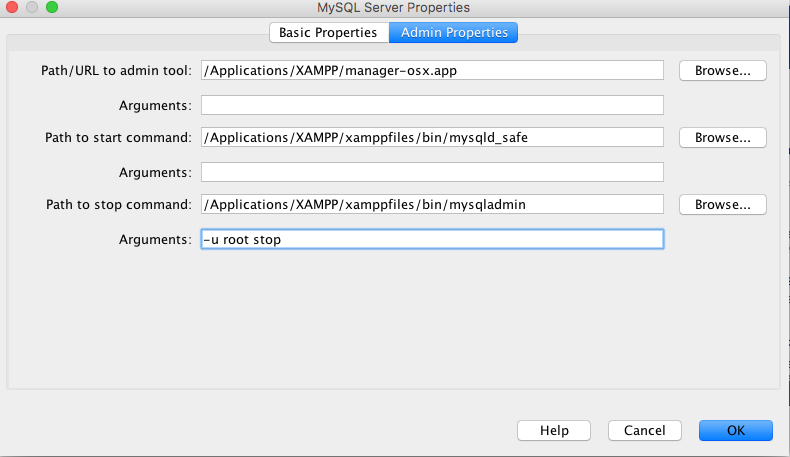Confirm settings with the OK button

click(x=736, y=431)
